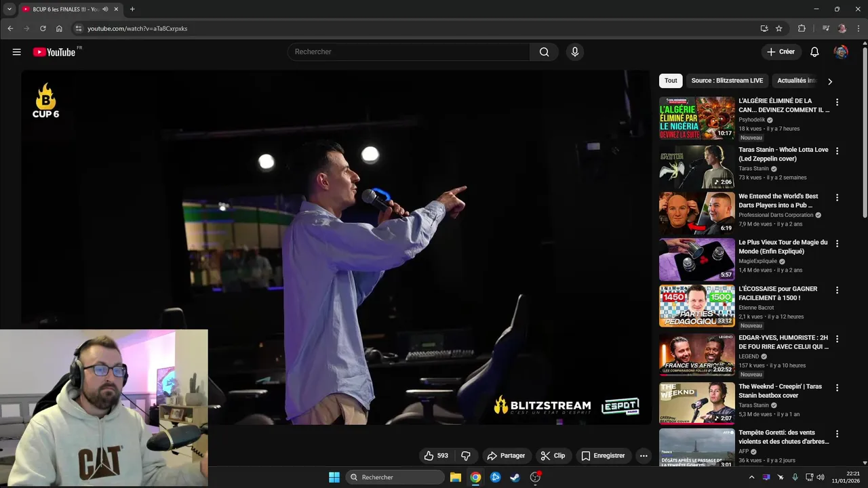Install app icon in address bar

point(764,28)
